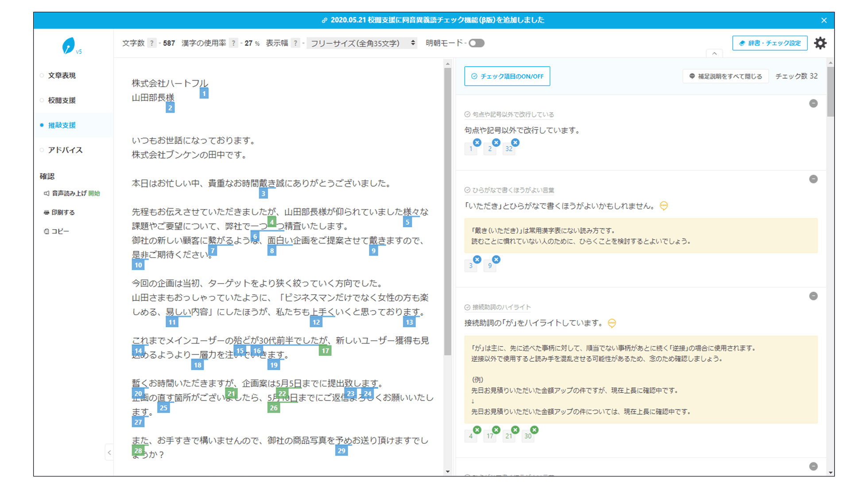868x488 pixels.
Task: Select アドバイス in the sidebar
Action: [65, 150]
